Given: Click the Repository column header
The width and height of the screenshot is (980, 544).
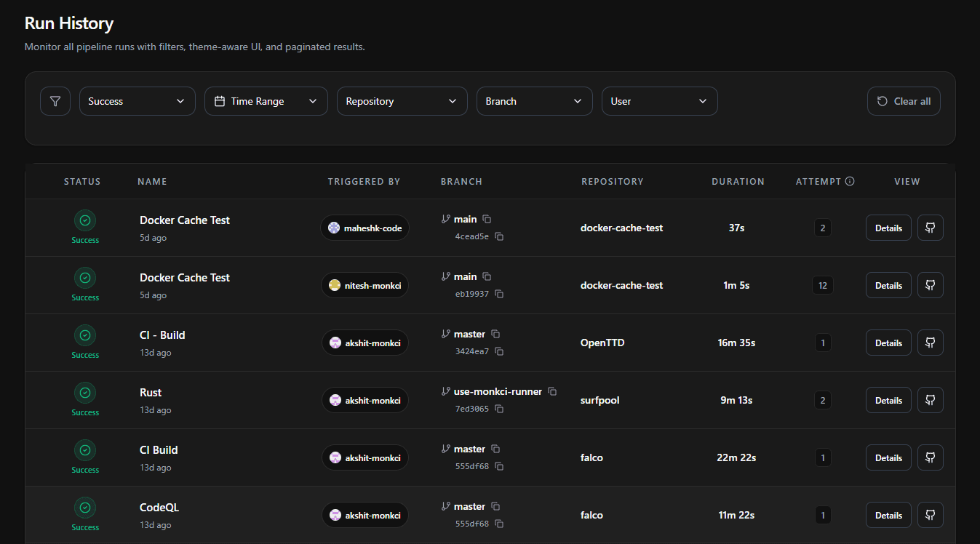Looking at the screenshot, I should click(x=613, y=181).
